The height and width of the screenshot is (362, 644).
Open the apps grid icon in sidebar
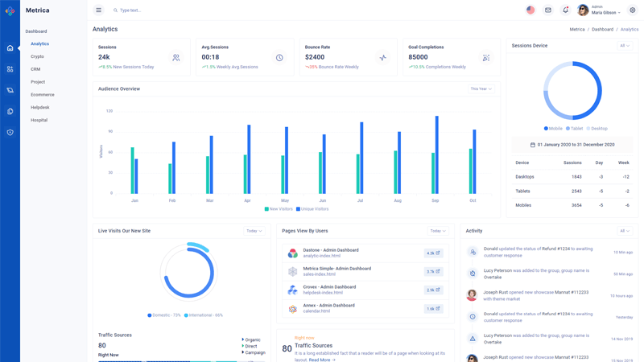[x=10, y=69]
